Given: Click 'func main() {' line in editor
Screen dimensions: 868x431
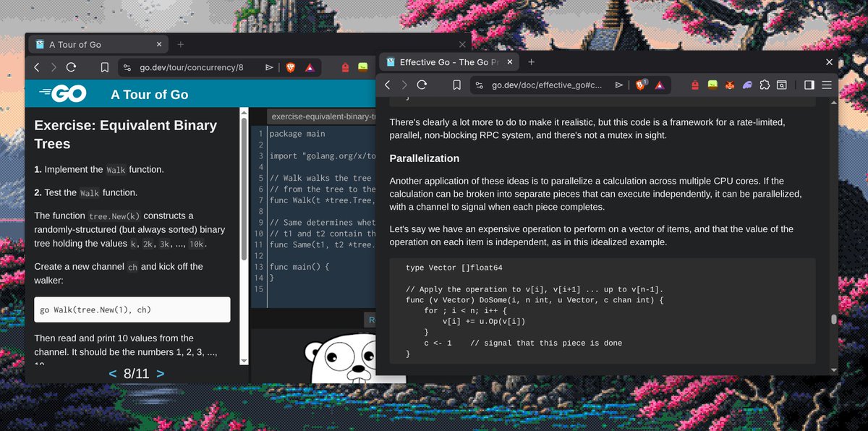Looking at the screenshot, I should [299, 267].
